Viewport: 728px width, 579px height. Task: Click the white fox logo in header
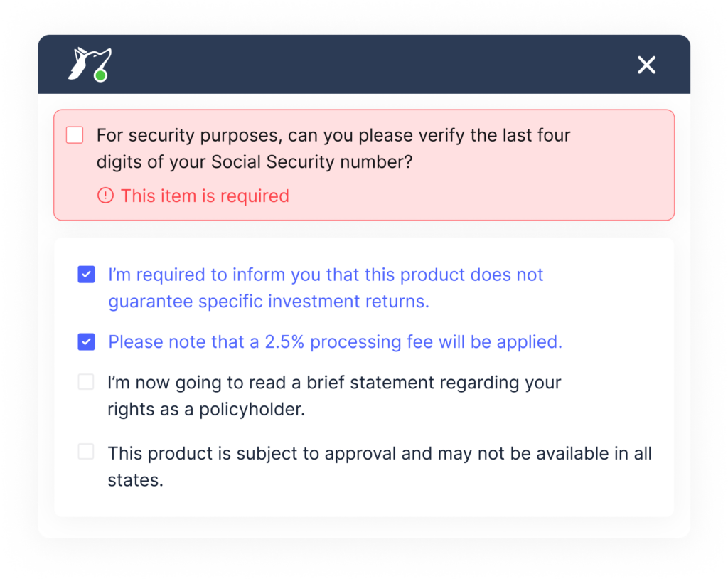tap(90, 64)
